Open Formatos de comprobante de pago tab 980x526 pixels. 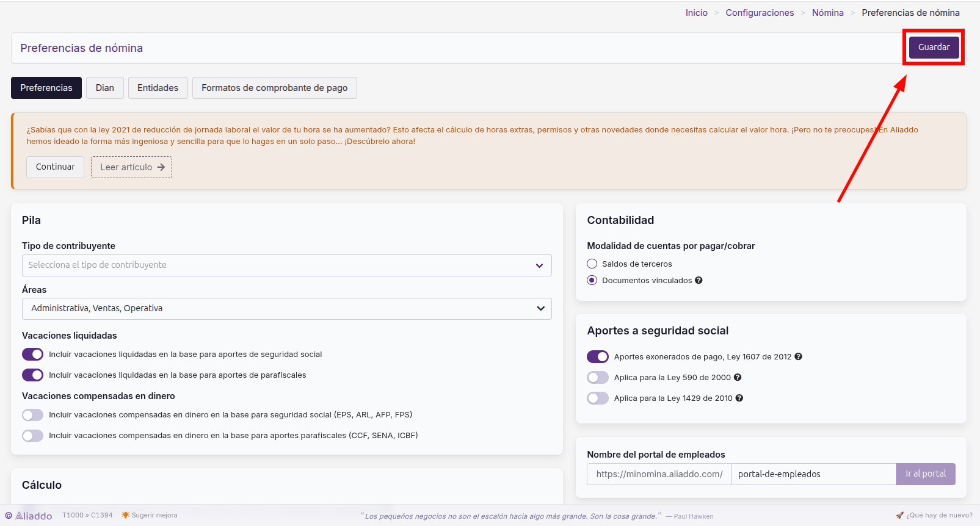(275, 88)
